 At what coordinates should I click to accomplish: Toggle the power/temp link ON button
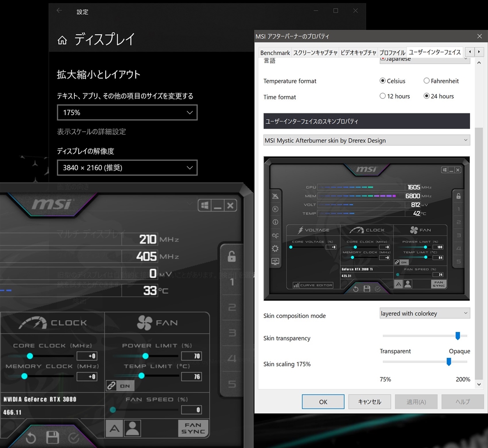(x=120, y=386)
